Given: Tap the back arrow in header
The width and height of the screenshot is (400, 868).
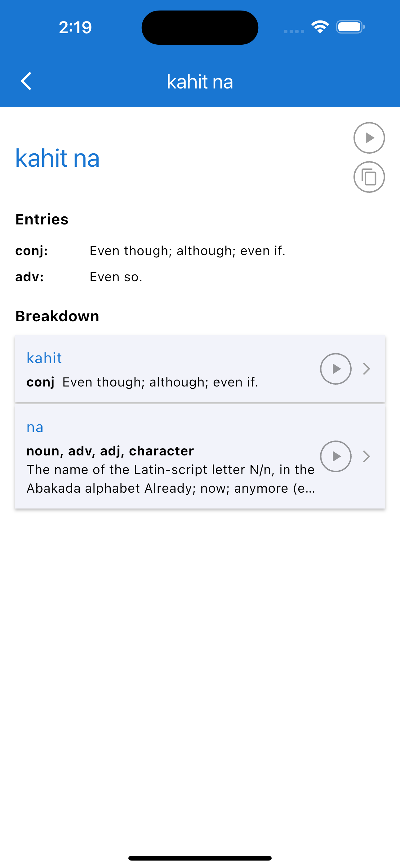Looking at the screenshot, I should 26,81.
